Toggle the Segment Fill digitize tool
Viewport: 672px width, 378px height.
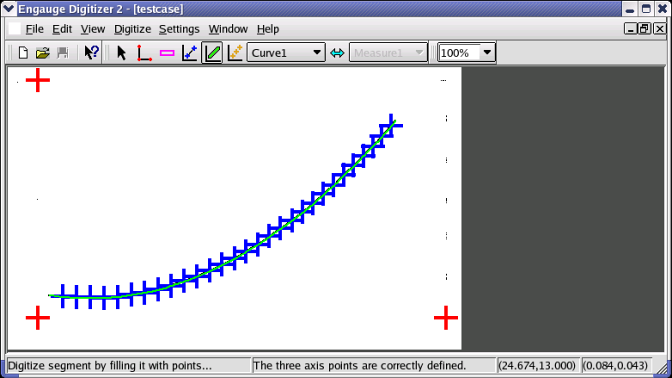(213, 53)
